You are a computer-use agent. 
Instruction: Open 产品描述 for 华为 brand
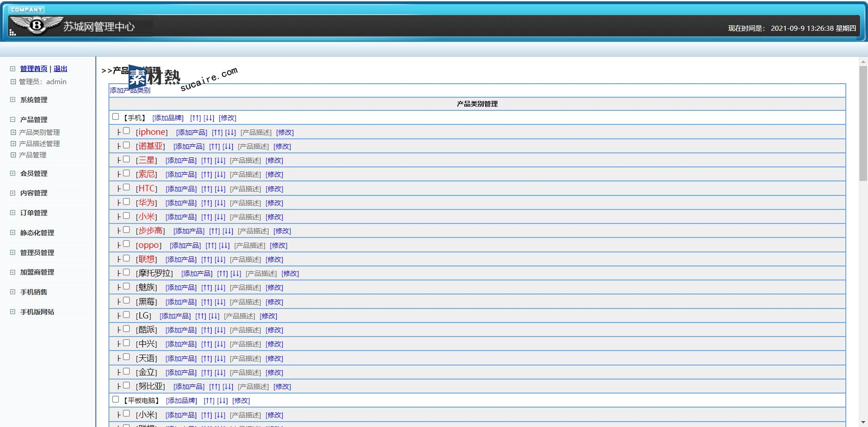tap(245, 203)
